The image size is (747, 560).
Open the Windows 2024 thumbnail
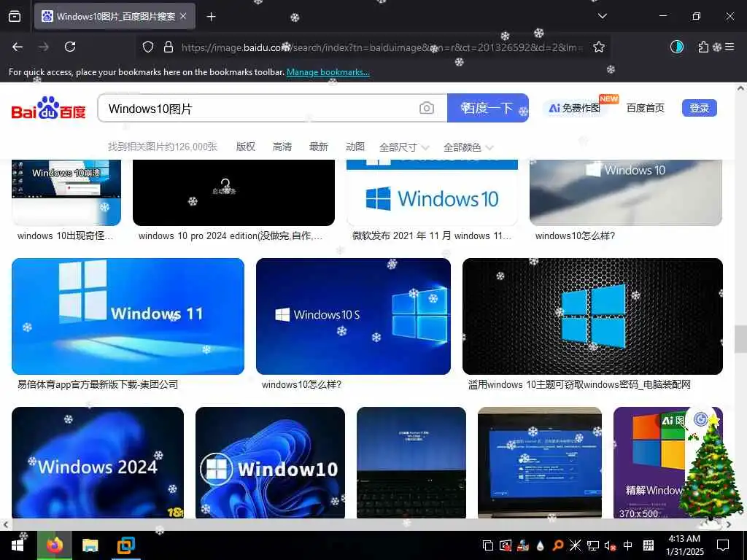point(98,462)
